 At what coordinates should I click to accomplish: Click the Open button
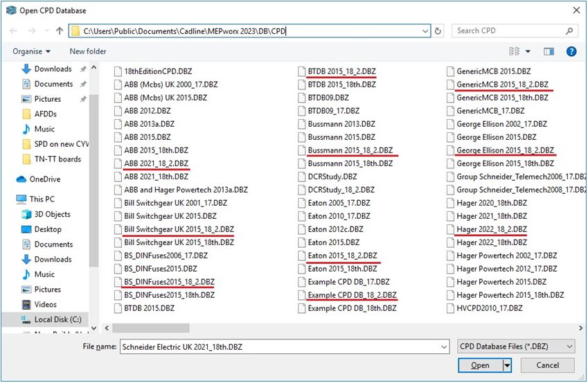[481, 365]
